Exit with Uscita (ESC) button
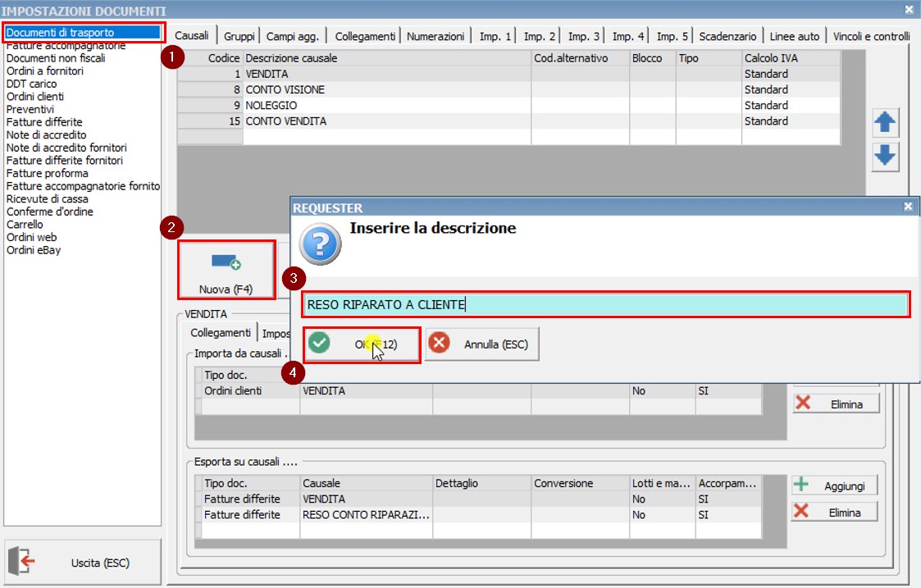The height and width of the screenshot is (588, 921). tap(82, 562)
